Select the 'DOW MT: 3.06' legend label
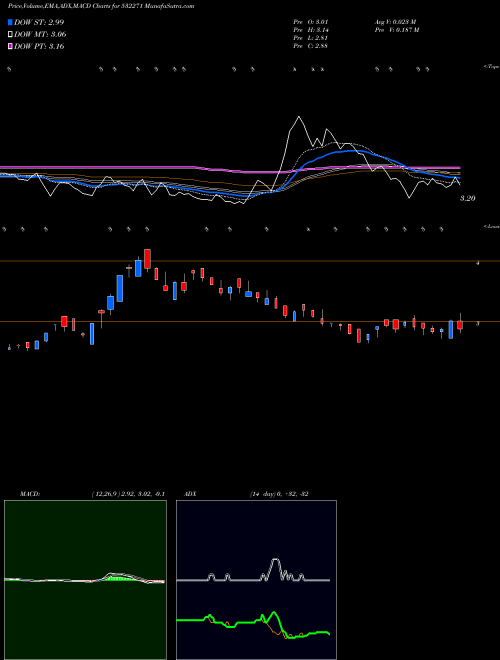Screen dimensions: 500x660 click(40, 35)
